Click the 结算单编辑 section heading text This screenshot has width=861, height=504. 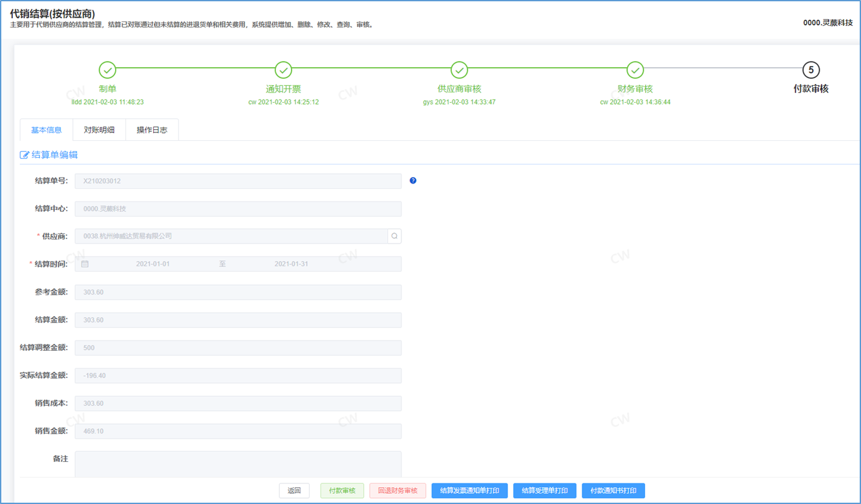point(55,155)
